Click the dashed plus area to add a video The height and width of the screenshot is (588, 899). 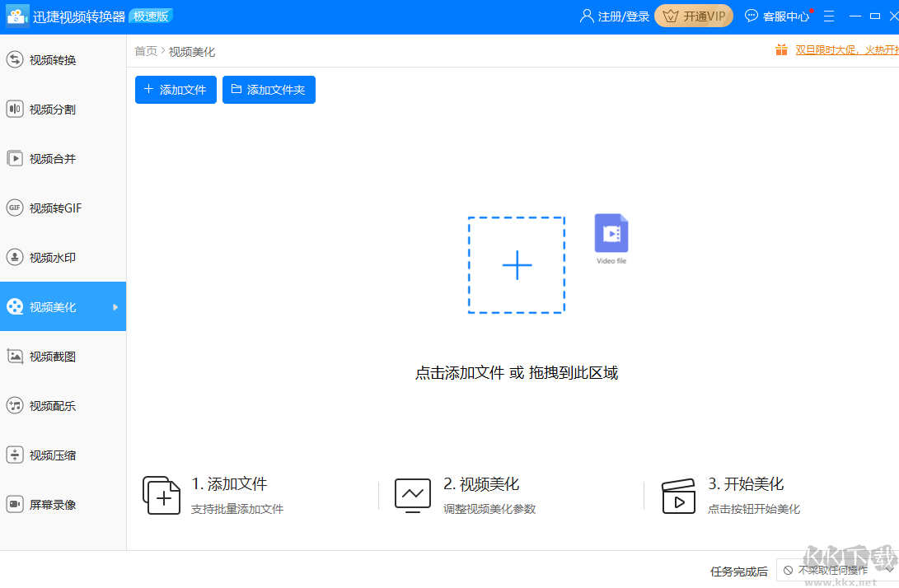point(517,265)
